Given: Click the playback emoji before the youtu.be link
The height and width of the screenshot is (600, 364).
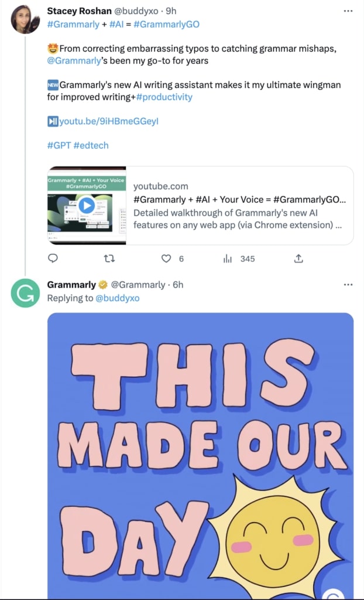Looking at the screenshot, I should coord(53,121).
